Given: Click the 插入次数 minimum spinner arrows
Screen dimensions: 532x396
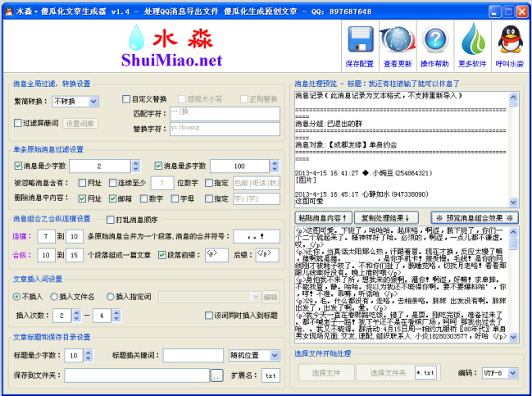Looking at the screenshot, I should [77, 316].
